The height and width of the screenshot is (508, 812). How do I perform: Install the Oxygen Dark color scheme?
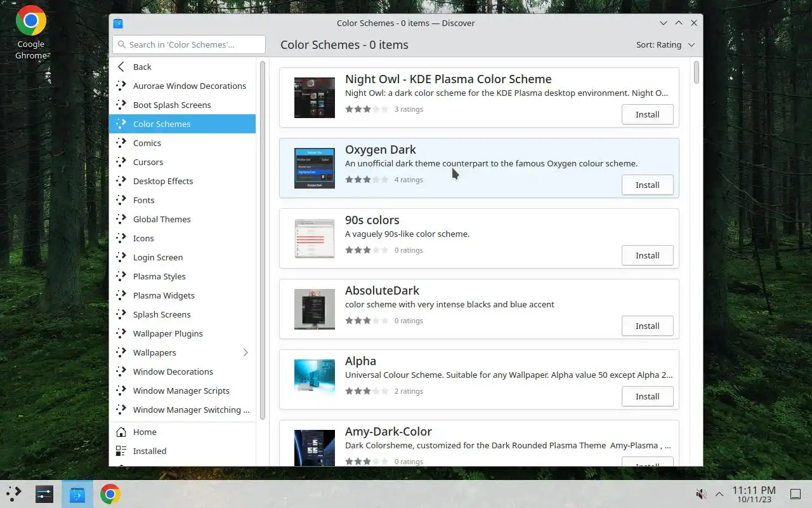(x=647, y=185)
